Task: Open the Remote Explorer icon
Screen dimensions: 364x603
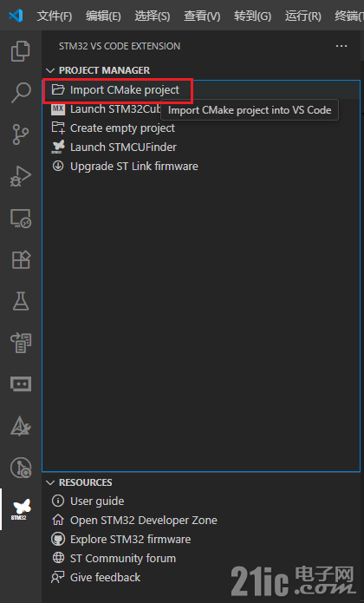Action: (20, 218)
